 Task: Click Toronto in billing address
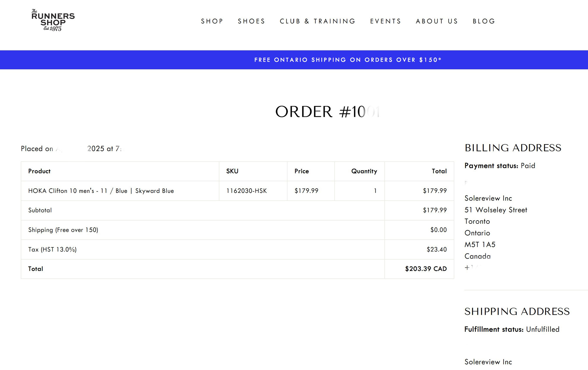coord(477,221)
